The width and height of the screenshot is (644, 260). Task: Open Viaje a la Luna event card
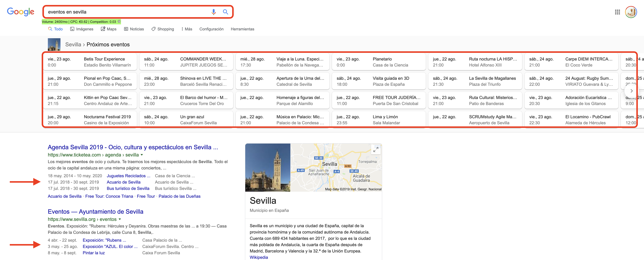282,62
